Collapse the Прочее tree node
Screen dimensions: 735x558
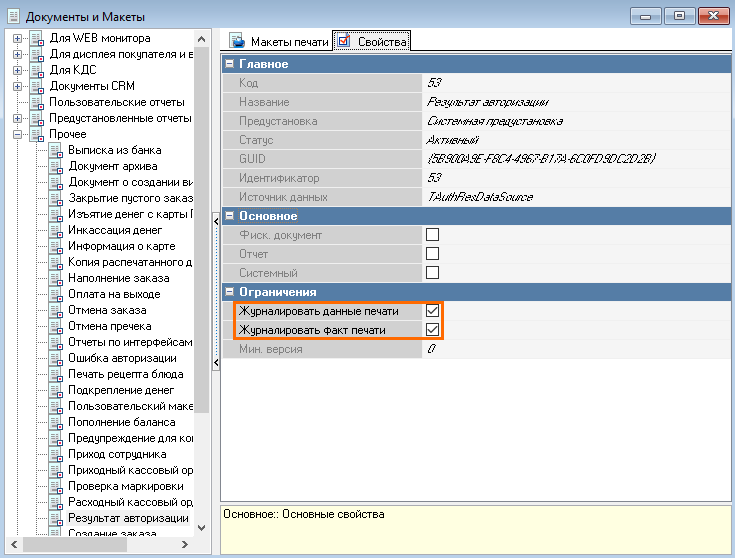tap(17, 134)
